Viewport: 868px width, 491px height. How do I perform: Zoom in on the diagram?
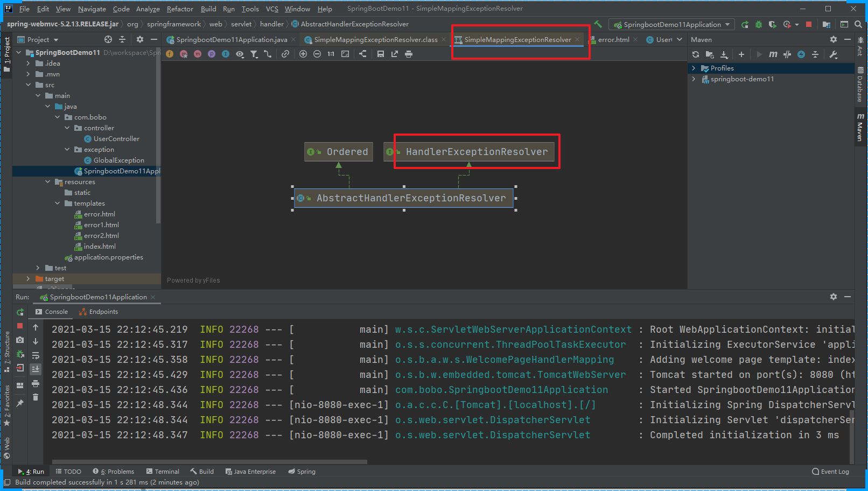pos(303,54)
